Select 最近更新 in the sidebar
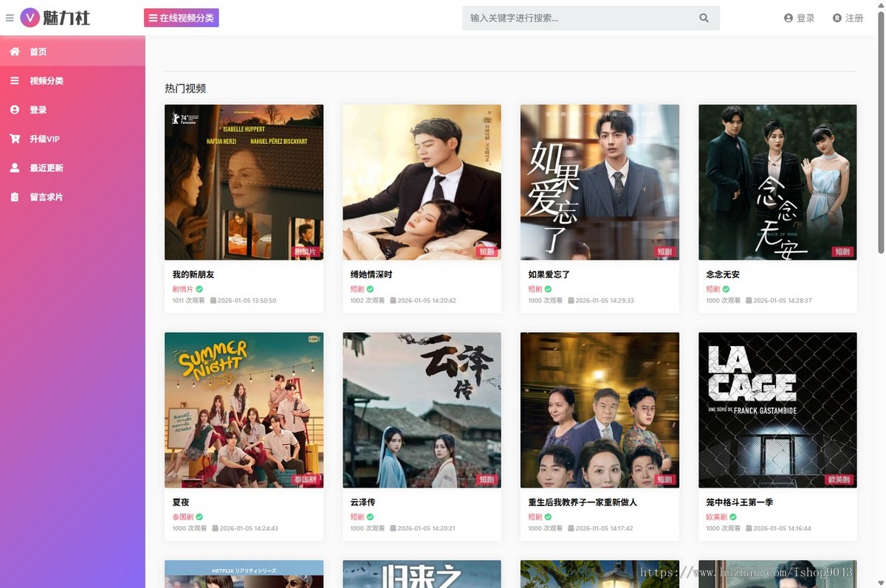This screenshot has width=886, height=588. (x=72, y=168)
